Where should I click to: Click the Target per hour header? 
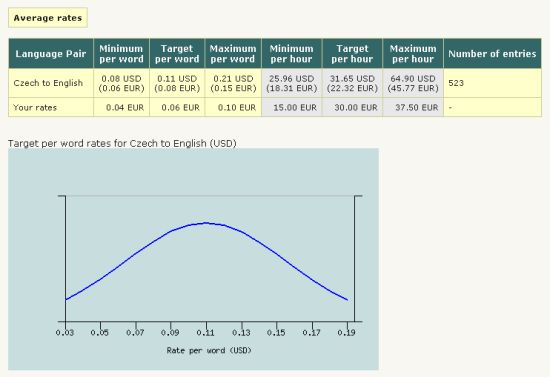coord(352,53)
